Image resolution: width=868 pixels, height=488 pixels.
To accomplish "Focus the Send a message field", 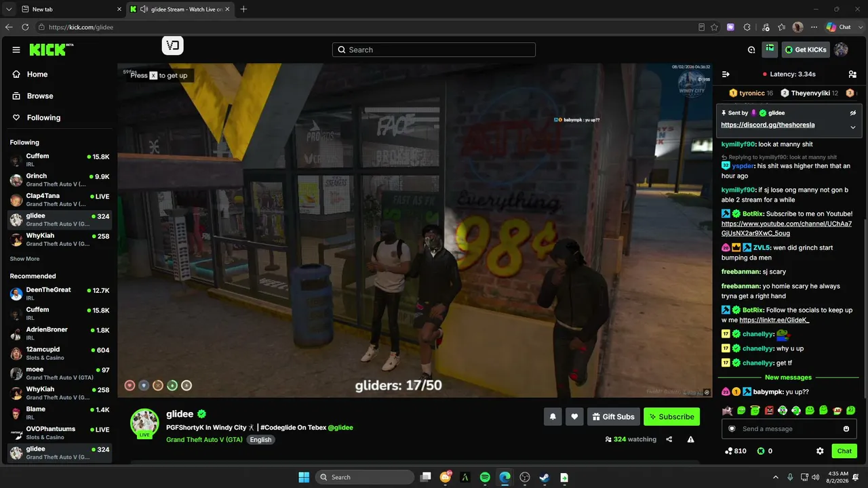I will tap(789, 429).
